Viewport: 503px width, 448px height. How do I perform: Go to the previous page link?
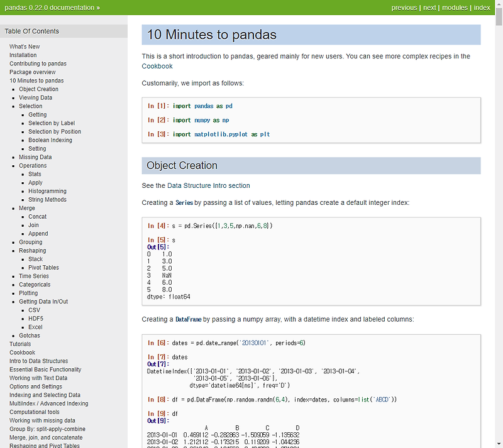(404, 8)
